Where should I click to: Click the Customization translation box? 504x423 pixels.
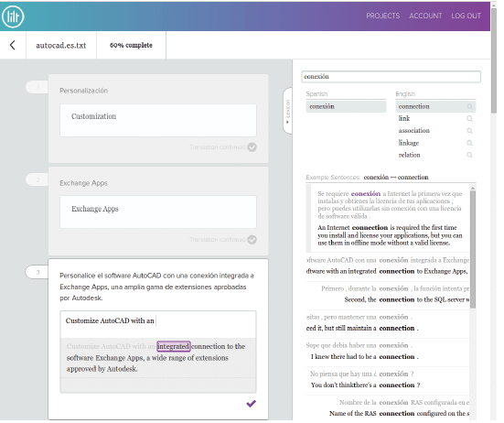coord(158,120)
